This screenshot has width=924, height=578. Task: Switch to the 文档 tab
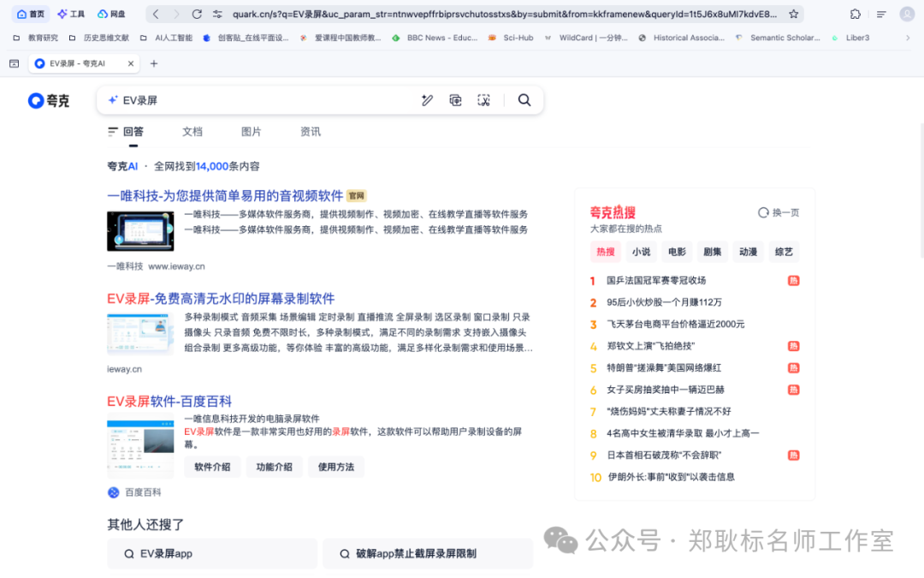point(192,132)
